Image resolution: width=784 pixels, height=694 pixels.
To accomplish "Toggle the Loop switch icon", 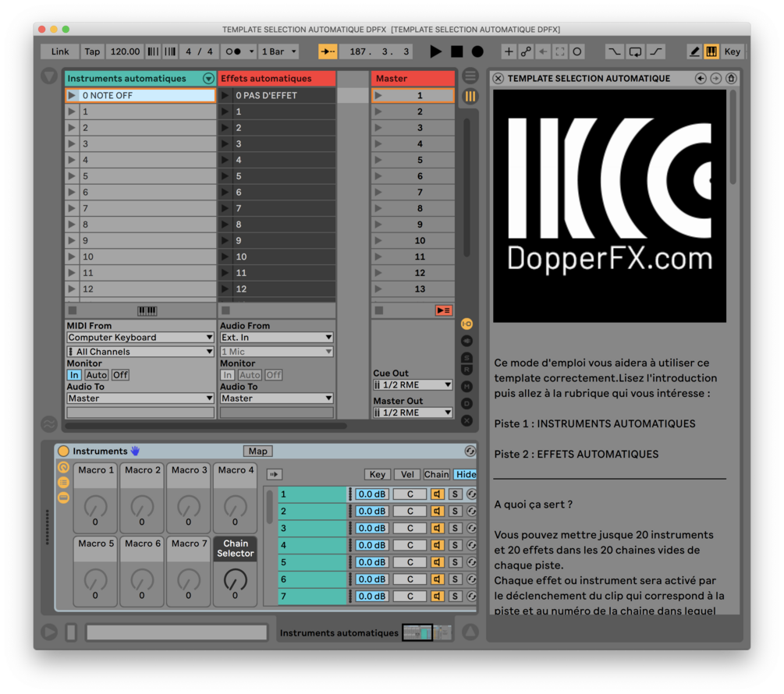I will [x=635, y=51].
